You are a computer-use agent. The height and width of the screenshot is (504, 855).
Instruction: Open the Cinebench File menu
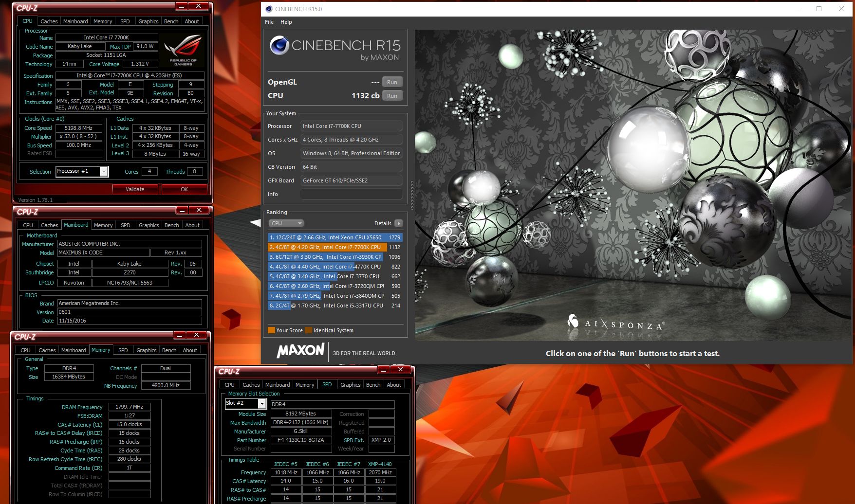pos(269,22)
